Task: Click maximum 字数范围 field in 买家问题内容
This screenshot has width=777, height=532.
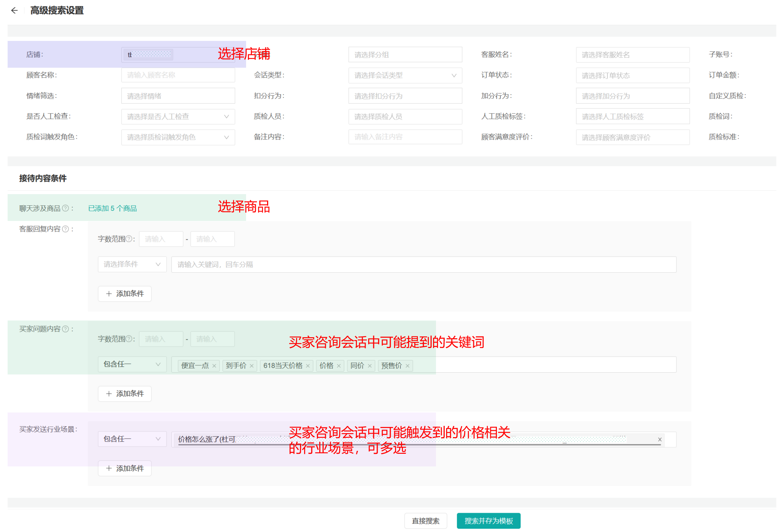Action: [x=212, y=339]
